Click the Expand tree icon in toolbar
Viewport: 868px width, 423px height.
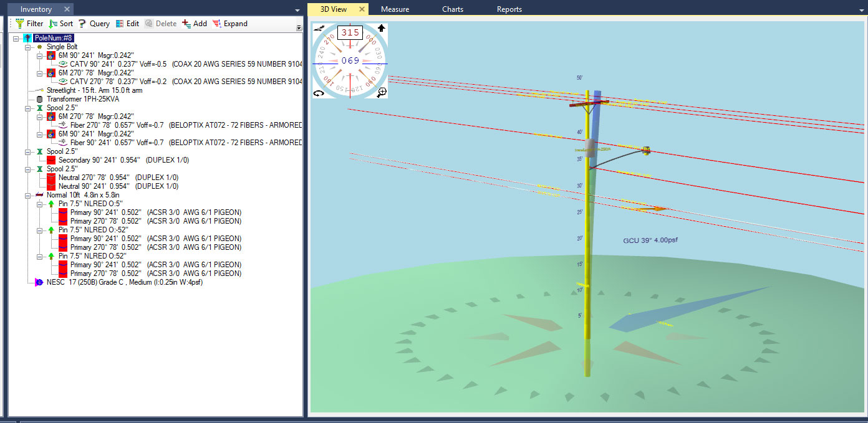(x=229, y=24)
